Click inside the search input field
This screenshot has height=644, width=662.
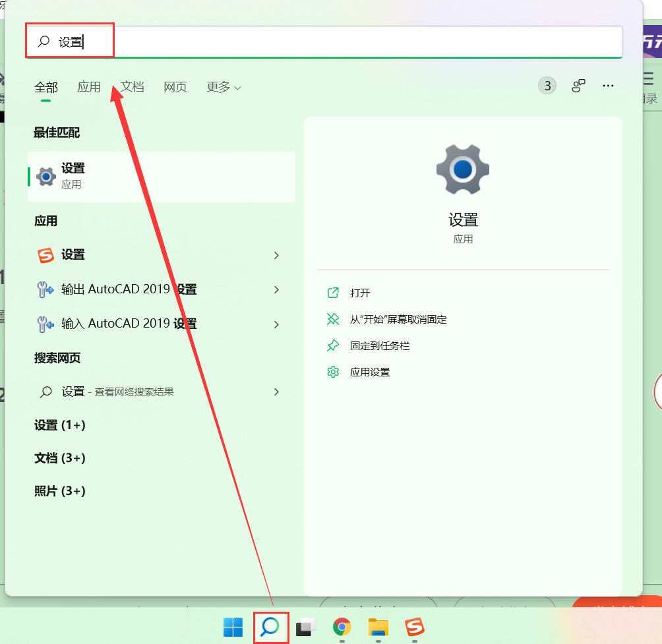pos(323,42)
